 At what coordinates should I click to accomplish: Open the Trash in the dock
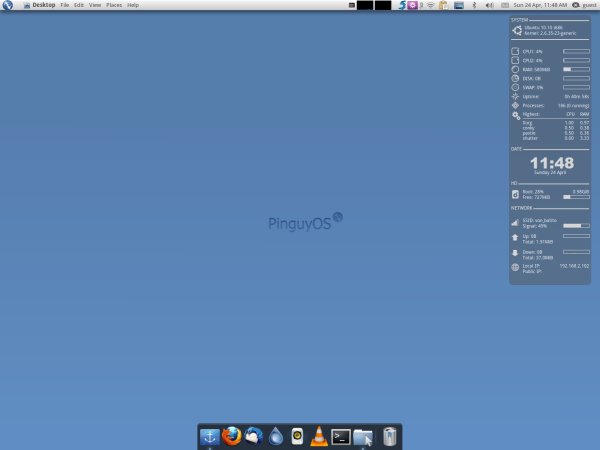tap(389, 436)
